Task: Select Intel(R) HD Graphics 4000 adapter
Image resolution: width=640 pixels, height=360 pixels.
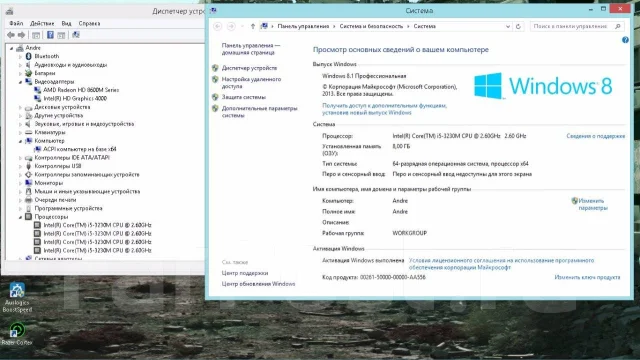Action: pyautogui.click(x=75, y=98)
